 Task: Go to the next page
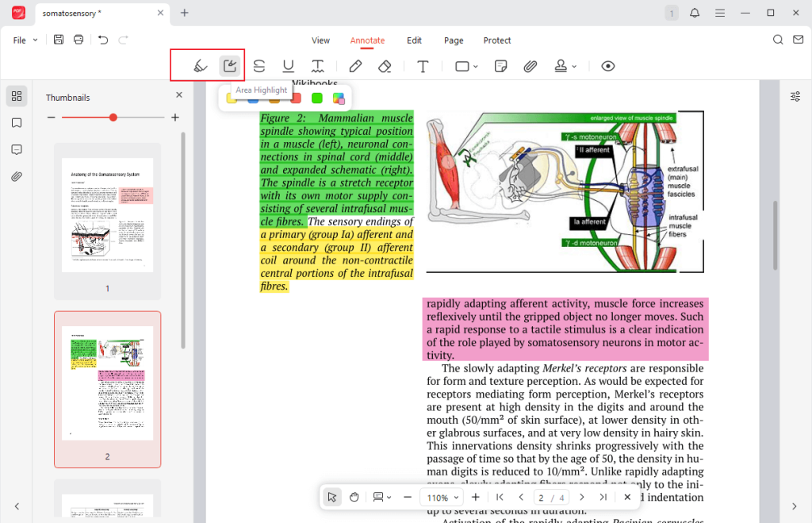click(x=582, y=498)
